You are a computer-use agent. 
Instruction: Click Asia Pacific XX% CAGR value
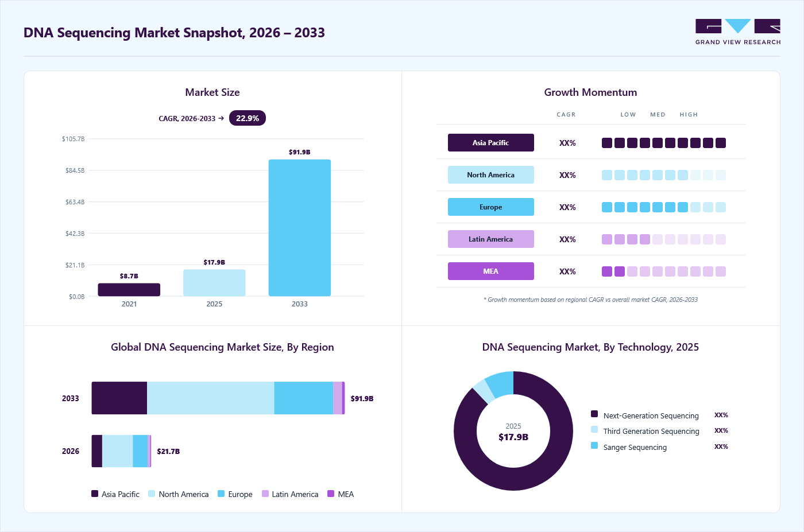click(567, 143)
